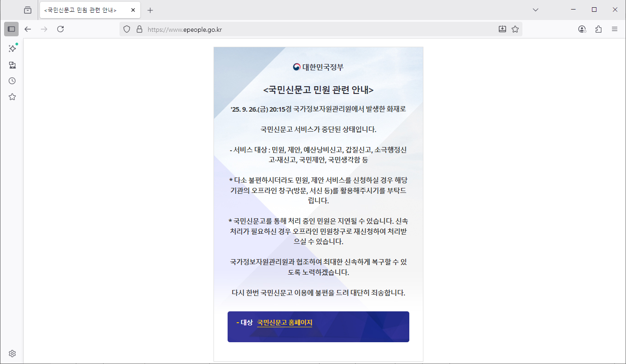Inspect tracking protection via the shield icon
Screen dimensions: 626x364
pos(127,29)
